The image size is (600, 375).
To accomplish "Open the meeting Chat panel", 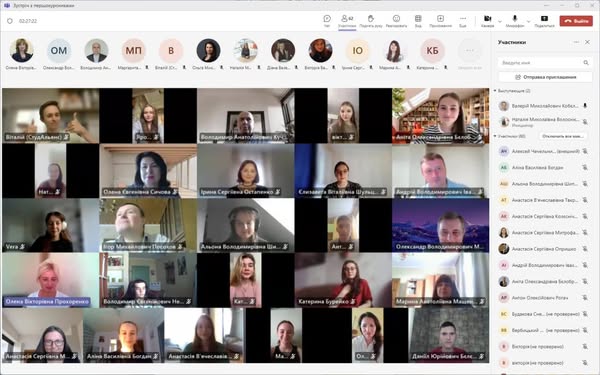I will point(327,21).
